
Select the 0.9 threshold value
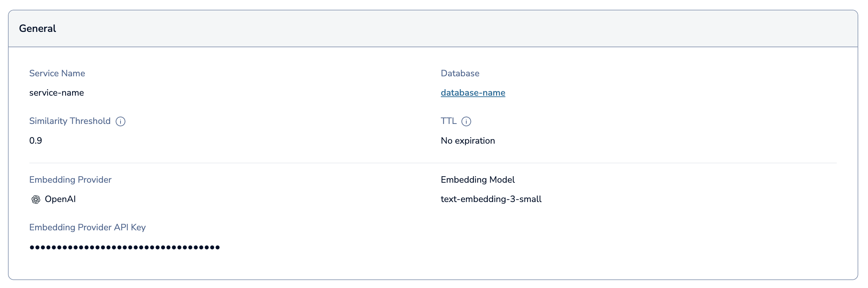coord(36,141)
